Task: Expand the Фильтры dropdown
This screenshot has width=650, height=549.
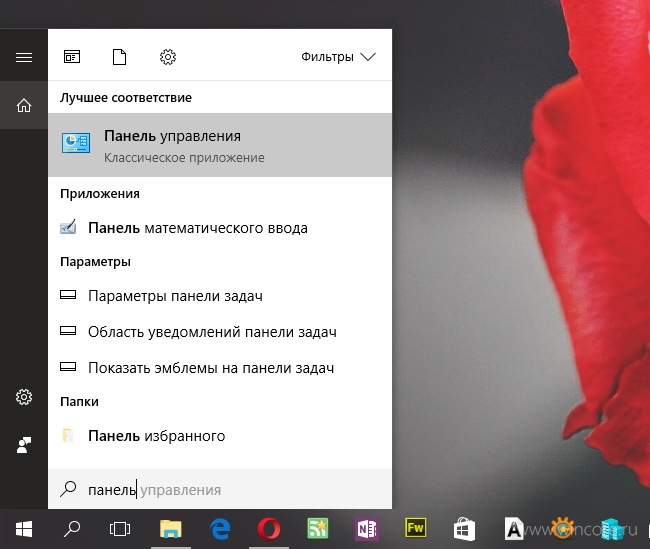Action: click(x=338, y=57)
